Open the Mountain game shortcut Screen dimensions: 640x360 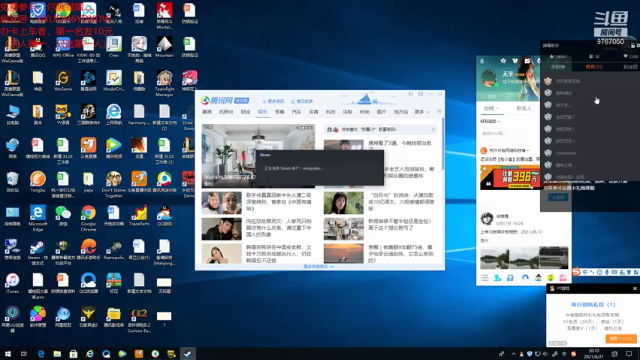[164, 47]
